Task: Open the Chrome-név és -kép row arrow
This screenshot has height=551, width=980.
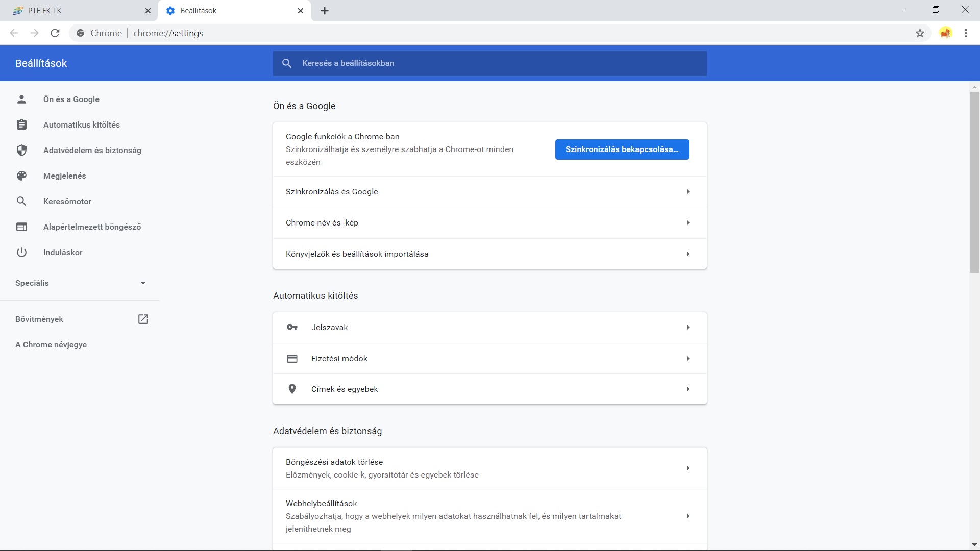Action: coord(688,223)
